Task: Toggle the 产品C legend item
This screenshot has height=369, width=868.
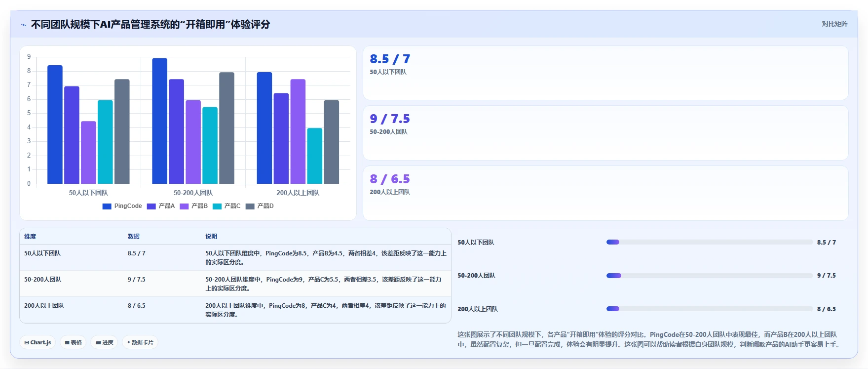Action: pos(226,206)
